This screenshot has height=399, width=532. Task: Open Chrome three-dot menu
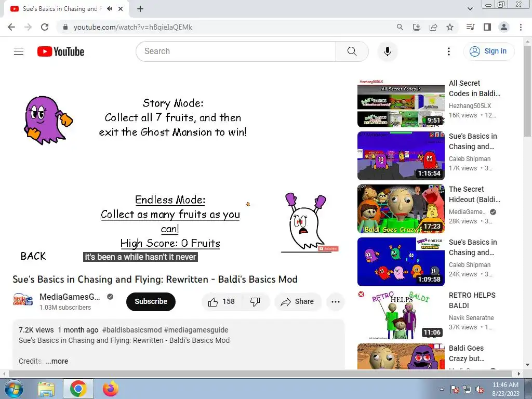point(521,27)
